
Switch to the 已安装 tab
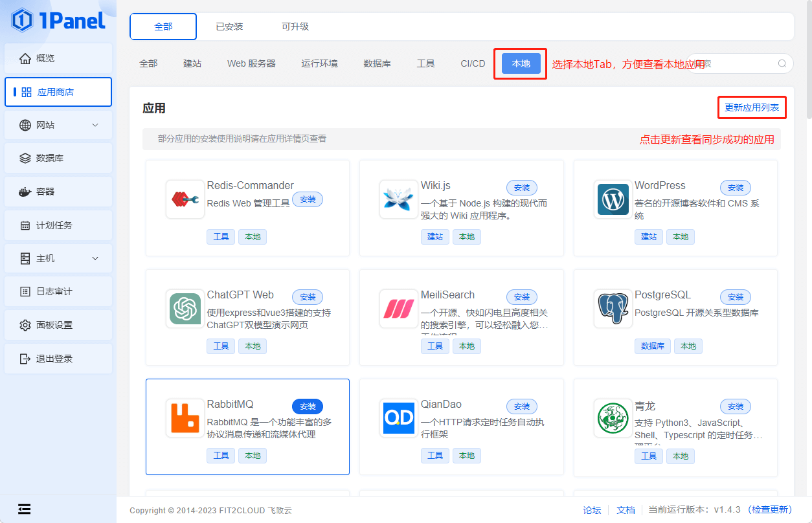click(229, 27)
